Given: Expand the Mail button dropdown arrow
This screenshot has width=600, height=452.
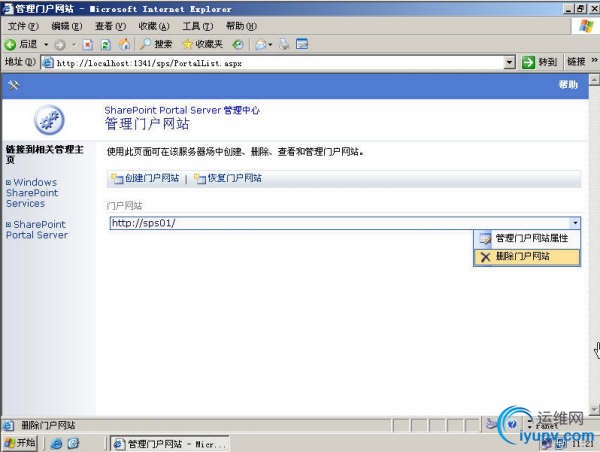Looking at the screenshot, I should tap(270, 45).
